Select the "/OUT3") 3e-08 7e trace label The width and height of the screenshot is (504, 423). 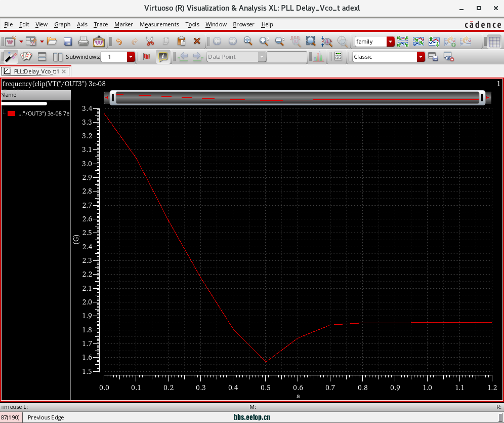(x=44, y=113)
